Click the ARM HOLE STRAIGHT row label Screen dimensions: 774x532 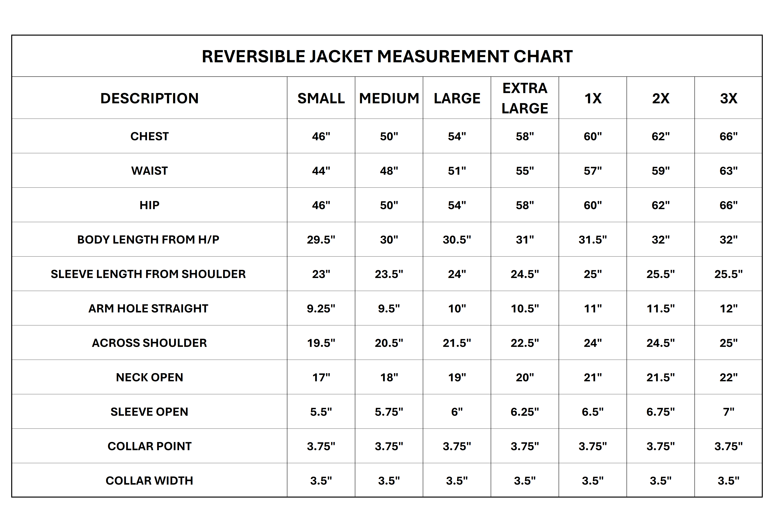click(148, 309)
